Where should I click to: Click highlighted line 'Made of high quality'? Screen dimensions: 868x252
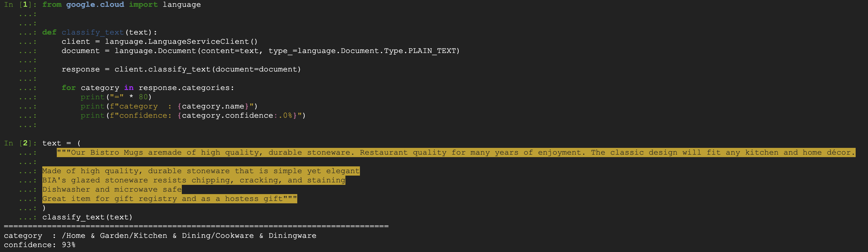click(x=201, y=171)
